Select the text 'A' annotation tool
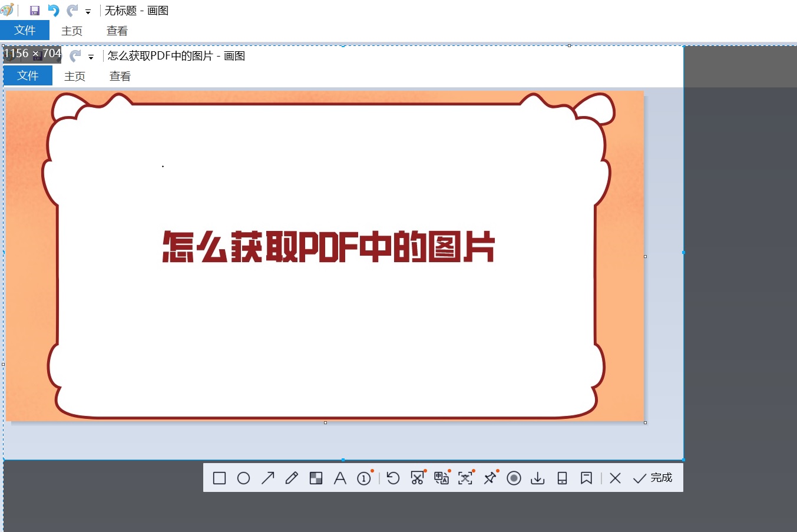The width and height of the screenshot is (797, 532). point(340,478)
